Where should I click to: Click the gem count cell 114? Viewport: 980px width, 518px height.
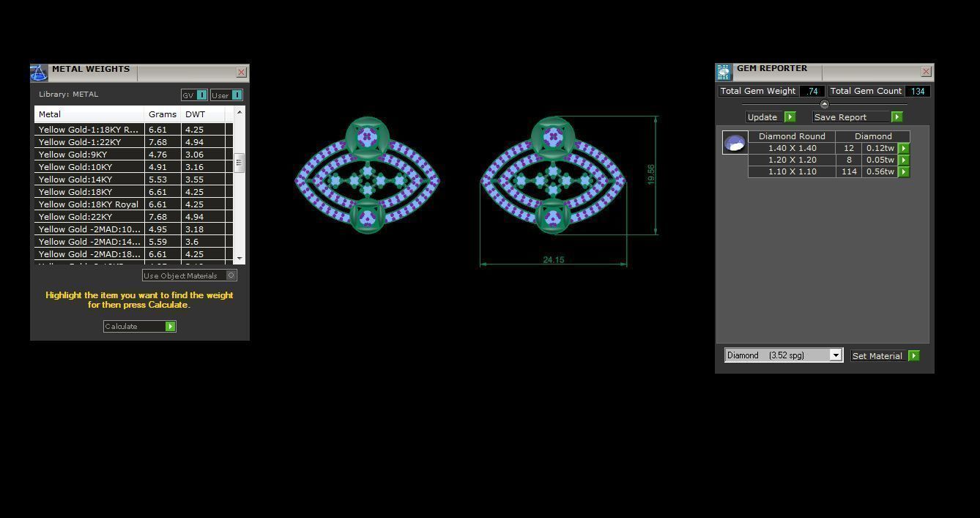(x=849, y=171)
